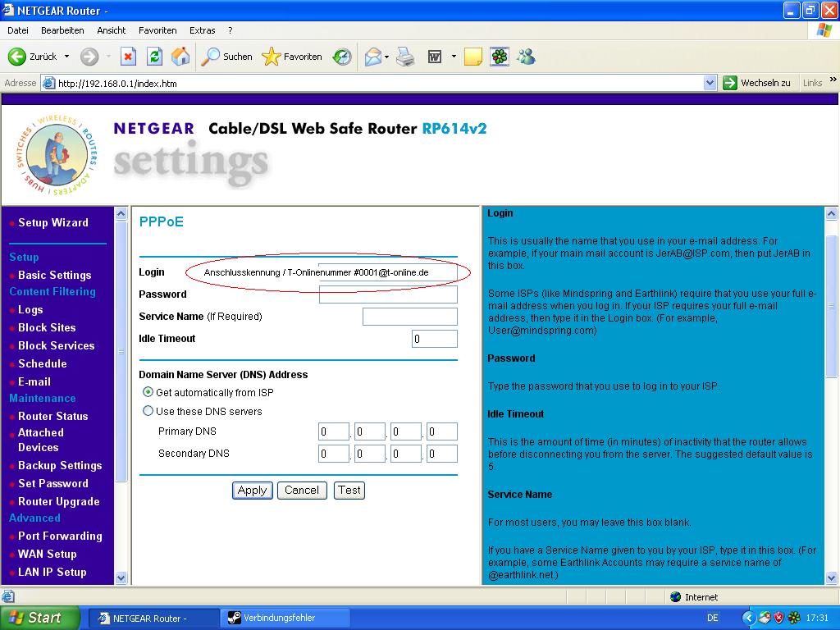Switch to Verbindungsfehler taskbar window
This screenshot has height=630, width=840.
(285, 618)
